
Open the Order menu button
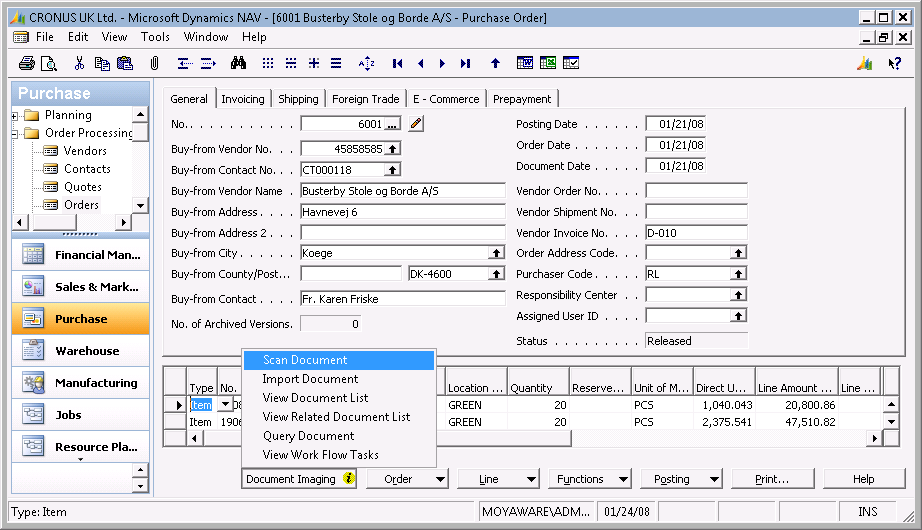[x=407, y=479]
